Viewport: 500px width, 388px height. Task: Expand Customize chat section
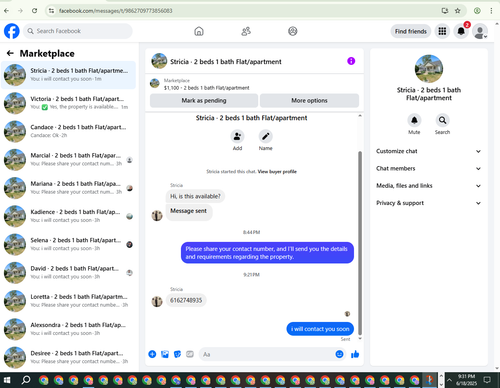(429, 151)
